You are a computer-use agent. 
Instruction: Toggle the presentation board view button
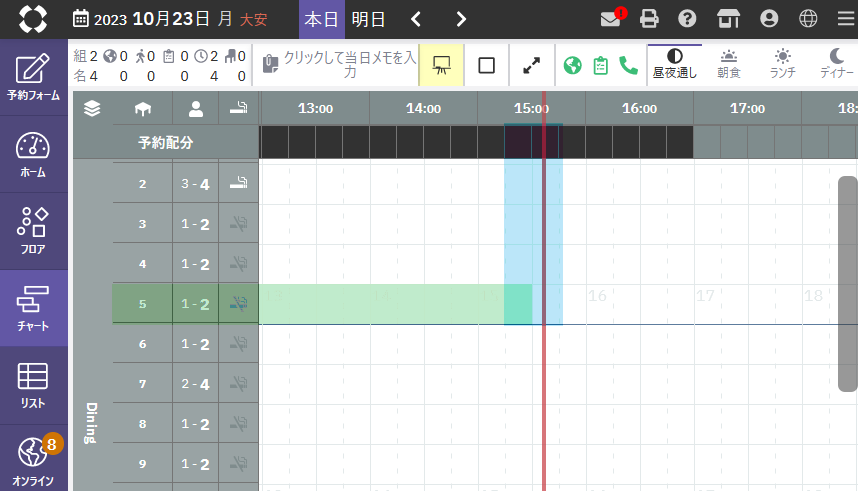click(440, 65)
